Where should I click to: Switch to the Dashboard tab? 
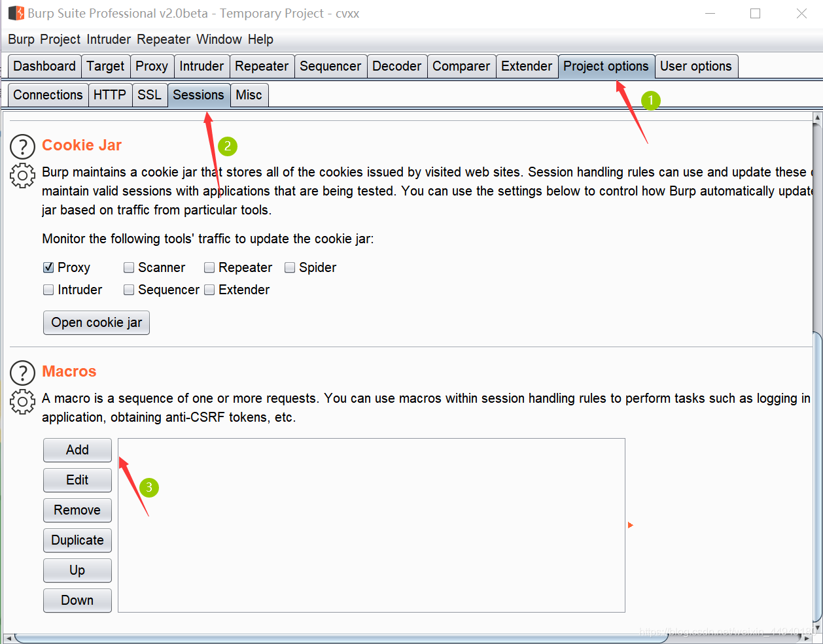(44, 66)
